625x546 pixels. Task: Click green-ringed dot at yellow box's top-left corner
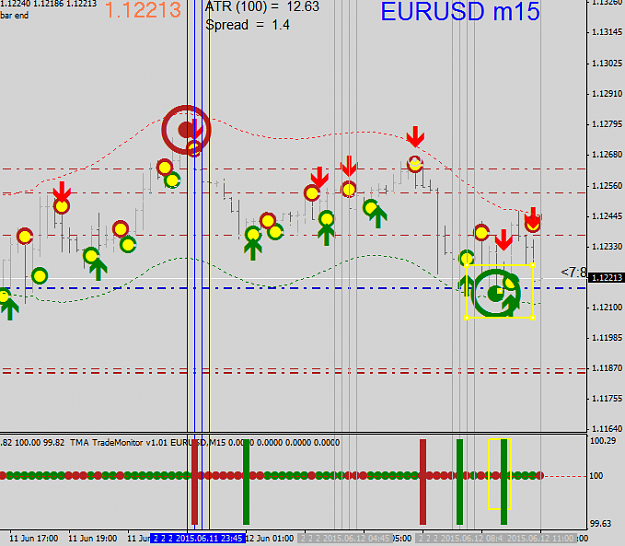click(x=467, y=258)
